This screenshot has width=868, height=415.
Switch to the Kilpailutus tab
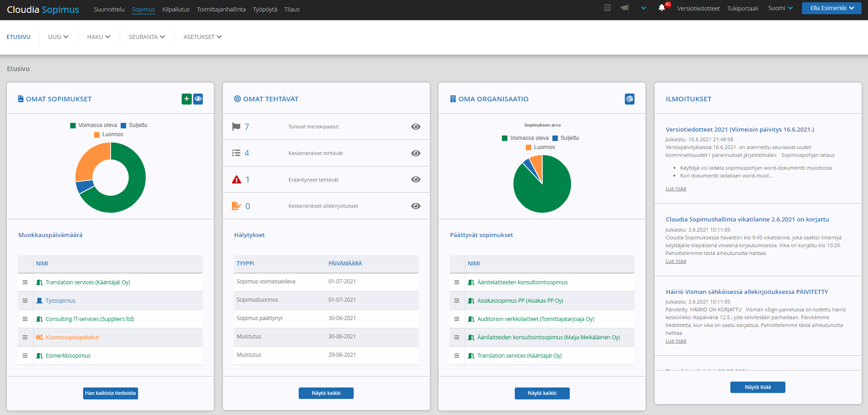click(x=176, y=9)
